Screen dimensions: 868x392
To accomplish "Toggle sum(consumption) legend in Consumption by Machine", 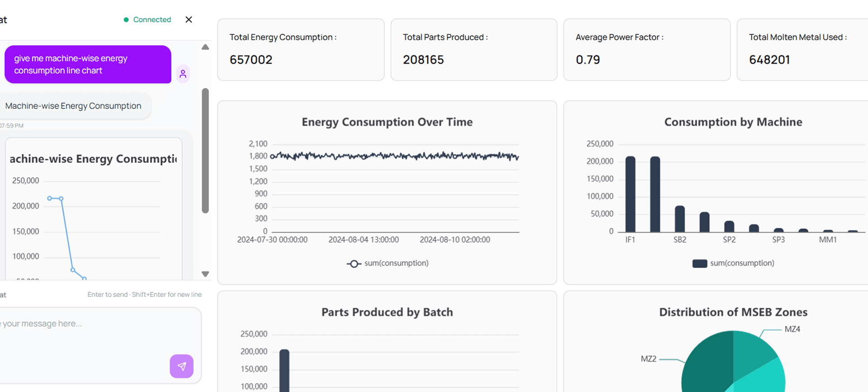I will (x=733, y=263).
